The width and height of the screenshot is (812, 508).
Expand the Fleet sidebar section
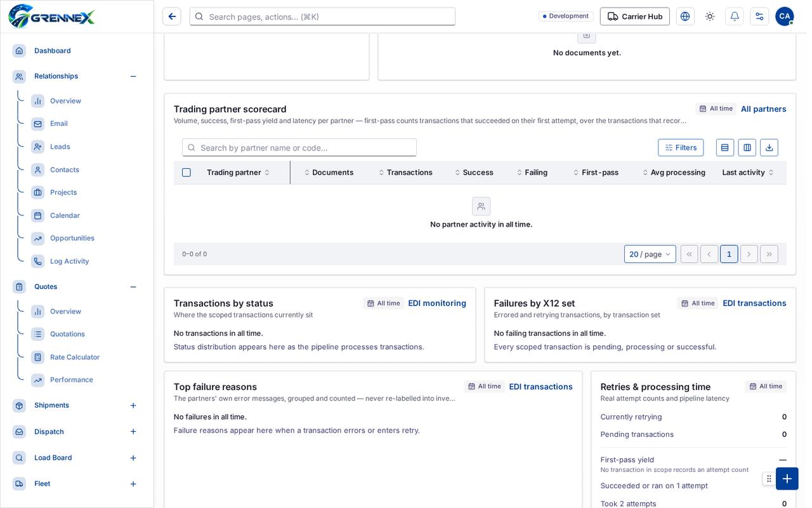tap(133, 484)
